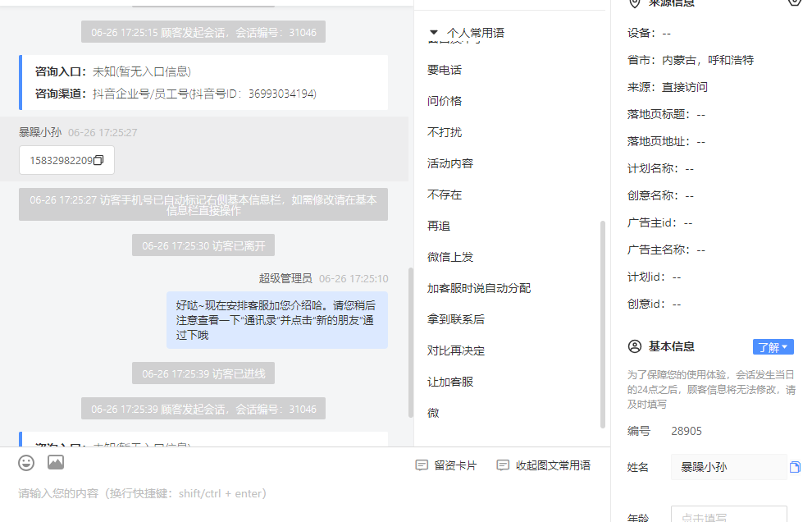This screenshot has height=522, width=812.
Task: Click the 落地页标题 entry
Action: pyautogui.click(x=667, y=114)
